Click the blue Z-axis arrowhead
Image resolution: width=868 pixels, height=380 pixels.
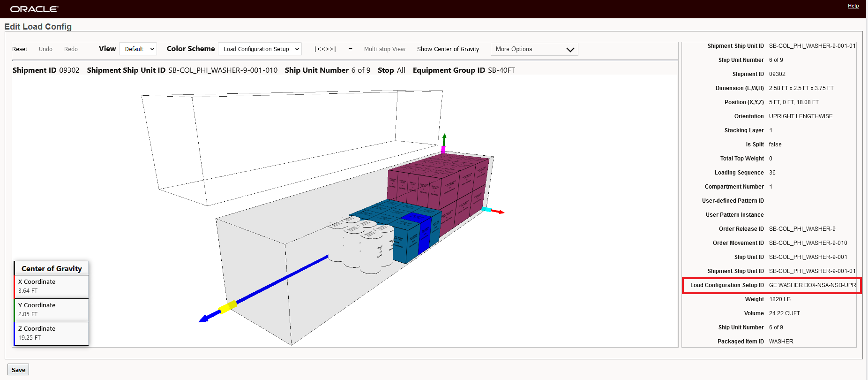(x=203, y=319)
